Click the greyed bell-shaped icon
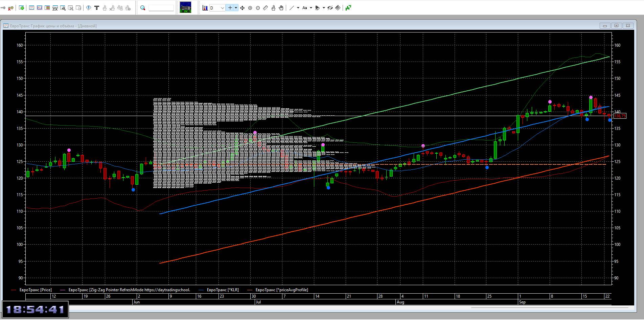The width and height of the screenshot is (644, 320). point(317,8)
